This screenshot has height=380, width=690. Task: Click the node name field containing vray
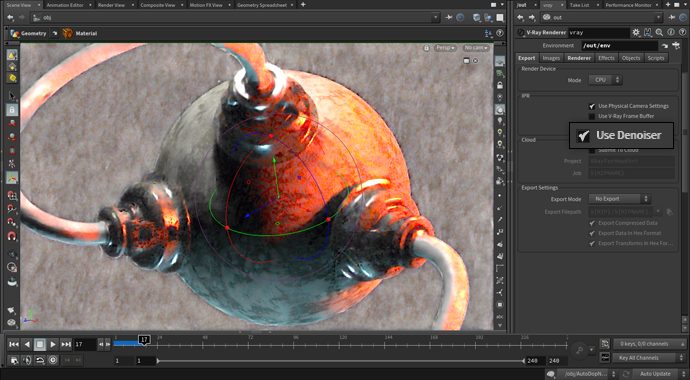(599, 33)
